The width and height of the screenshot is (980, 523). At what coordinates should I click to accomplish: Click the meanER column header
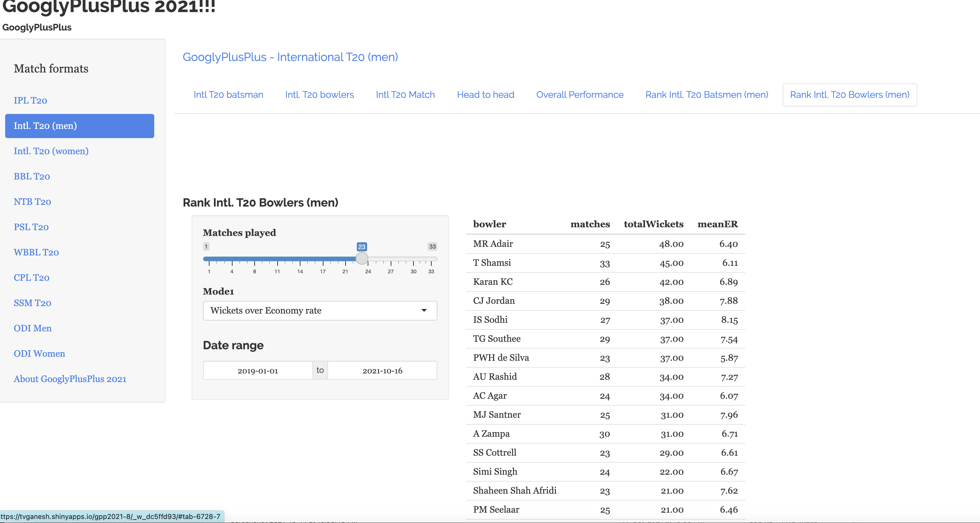[717, 224]
